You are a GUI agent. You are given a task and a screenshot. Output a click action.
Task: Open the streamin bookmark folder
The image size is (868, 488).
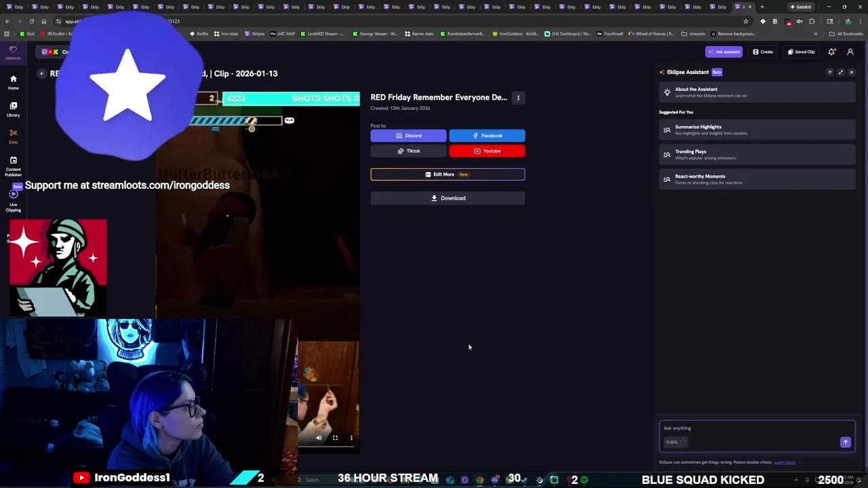[x=694, y=33]
